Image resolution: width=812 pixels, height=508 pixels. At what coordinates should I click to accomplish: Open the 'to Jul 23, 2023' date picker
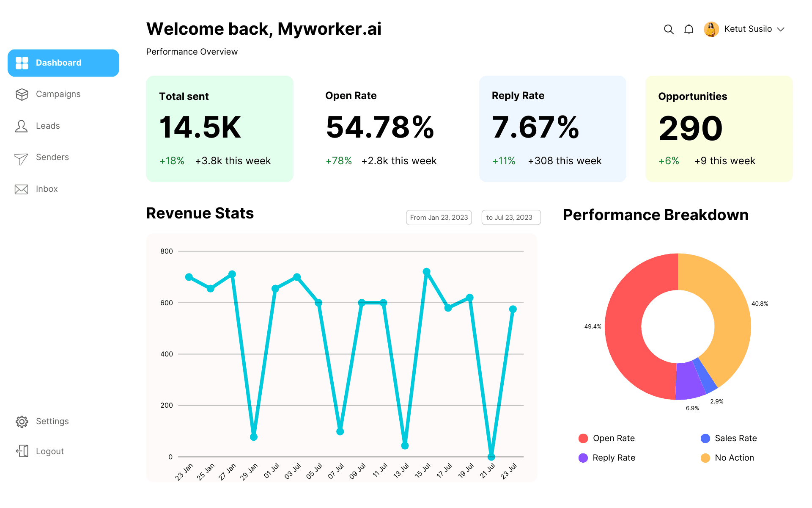tap(511, 218)
